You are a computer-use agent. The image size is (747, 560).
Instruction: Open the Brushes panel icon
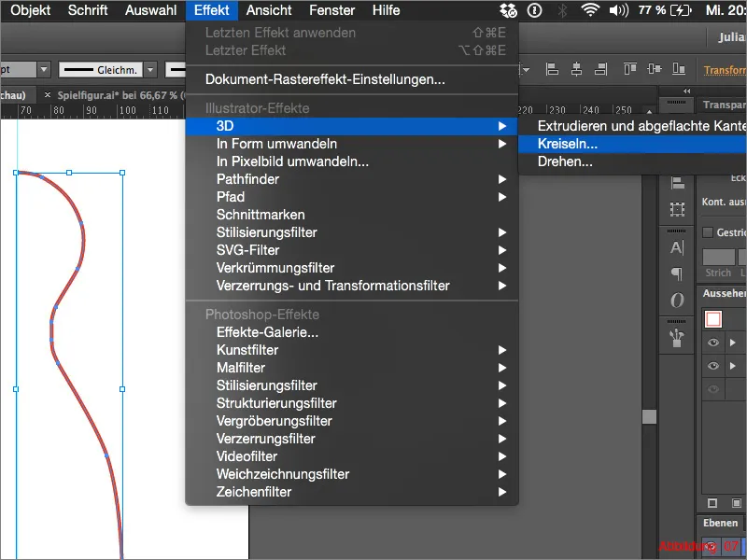[677, 338]
